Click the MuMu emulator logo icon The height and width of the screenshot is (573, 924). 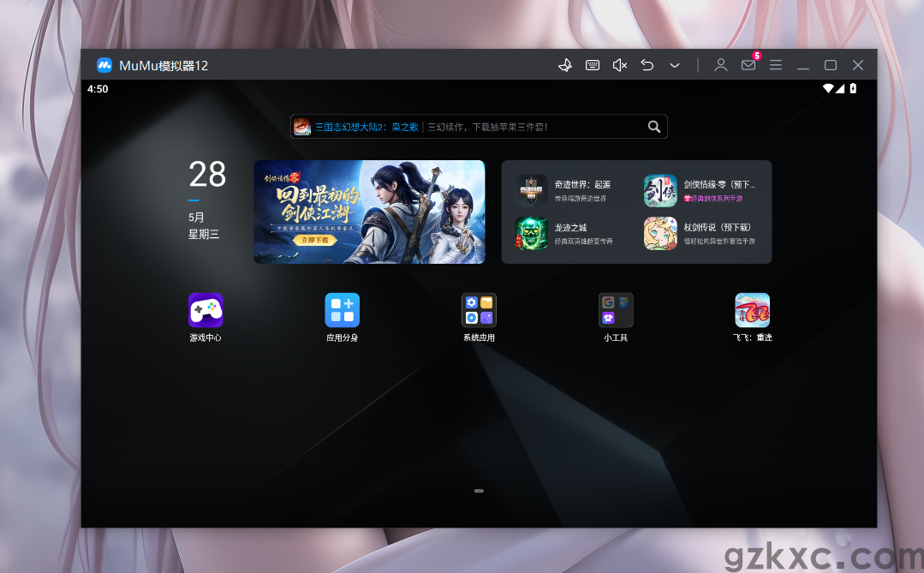(x=104, y=65)
